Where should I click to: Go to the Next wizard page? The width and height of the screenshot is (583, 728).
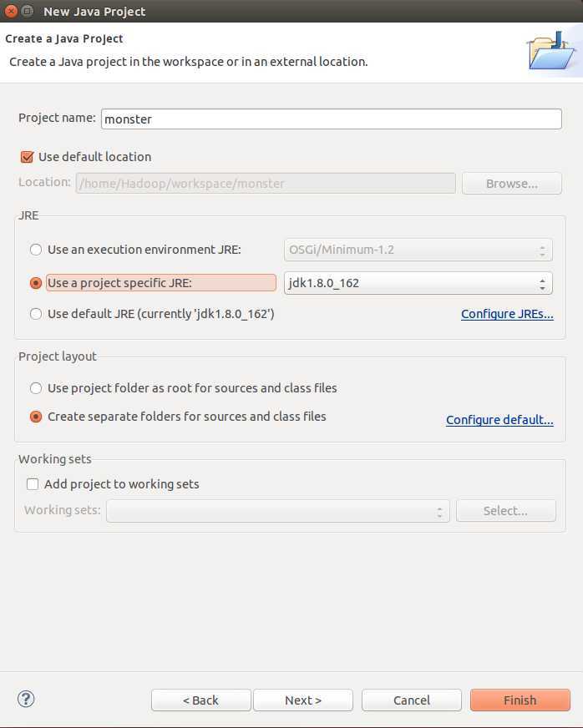302,700
